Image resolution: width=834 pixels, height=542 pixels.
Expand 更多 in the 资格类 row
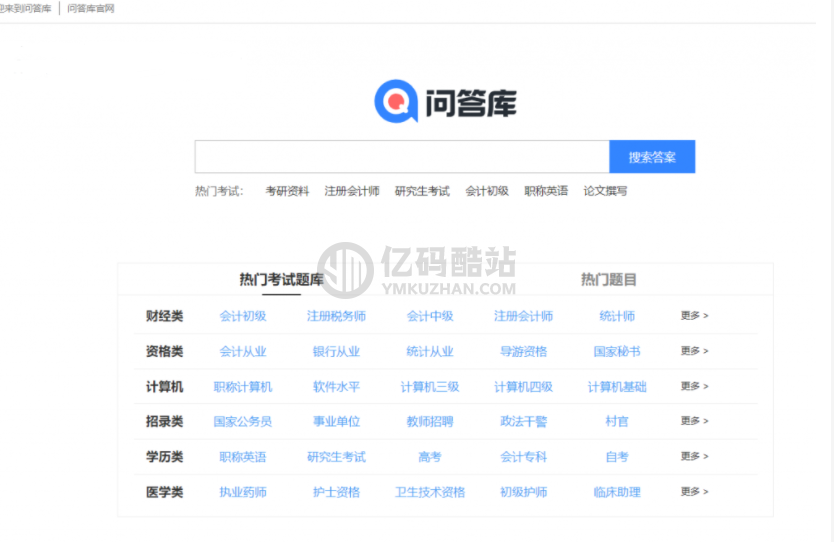click(695, 351)
